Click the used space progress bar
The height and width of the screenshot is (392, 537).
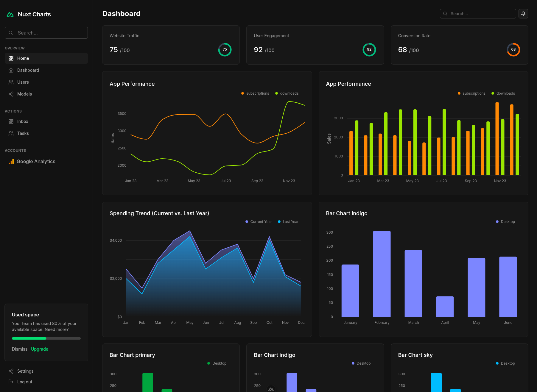(x=46, y=338)
